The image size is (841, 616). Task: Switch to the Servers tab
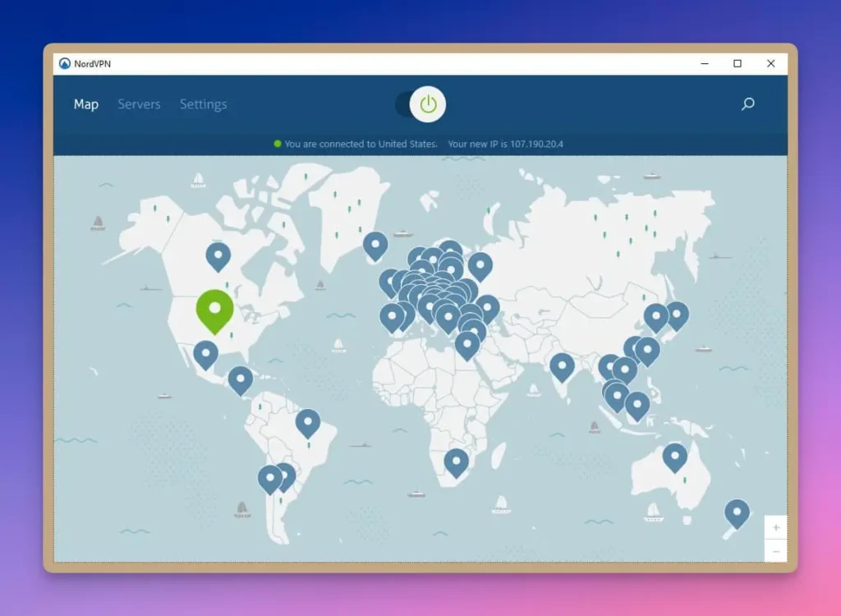pyautogui.click(x=139, y=104)
